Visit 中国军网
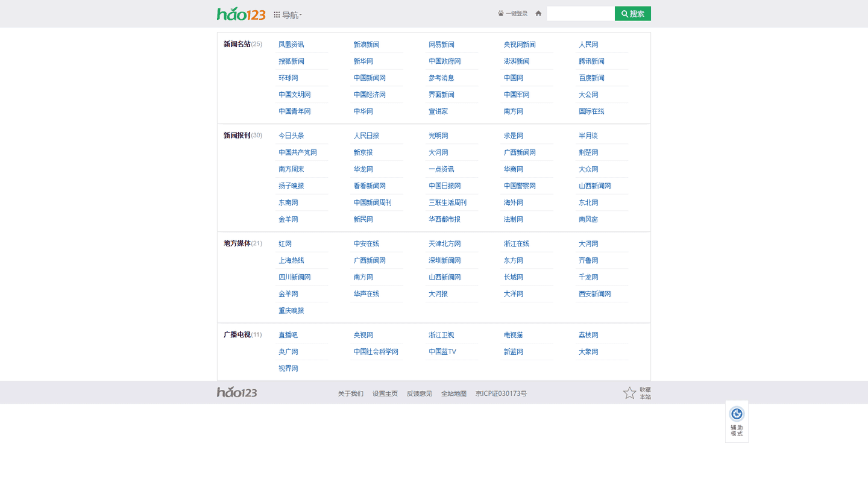 (517, 95)
